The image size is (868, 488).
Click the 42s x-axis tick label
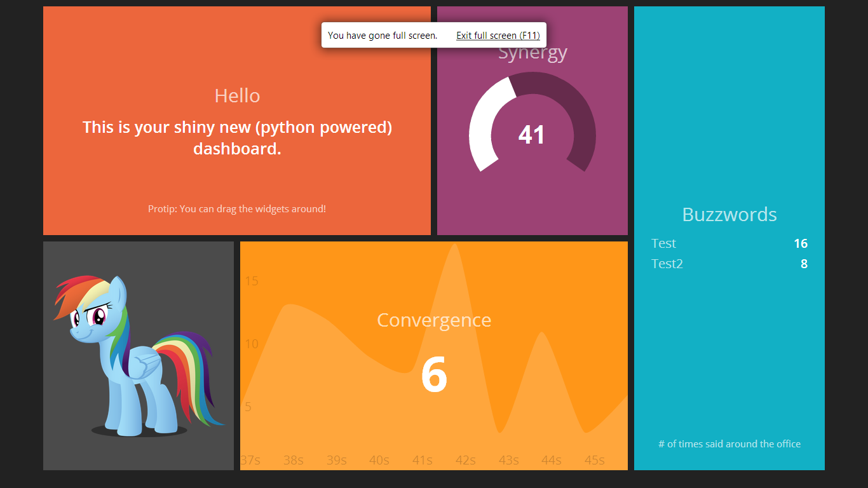466,460
